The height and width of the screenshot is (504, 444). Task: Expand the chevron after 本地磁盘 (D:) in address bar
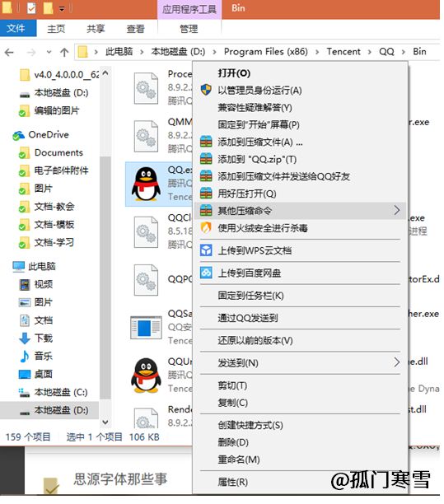214,52
